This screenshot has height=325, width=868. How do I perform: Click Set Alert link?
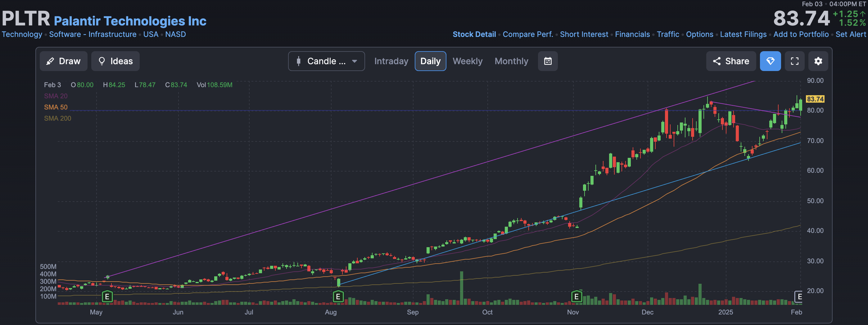tap(851, 34)
